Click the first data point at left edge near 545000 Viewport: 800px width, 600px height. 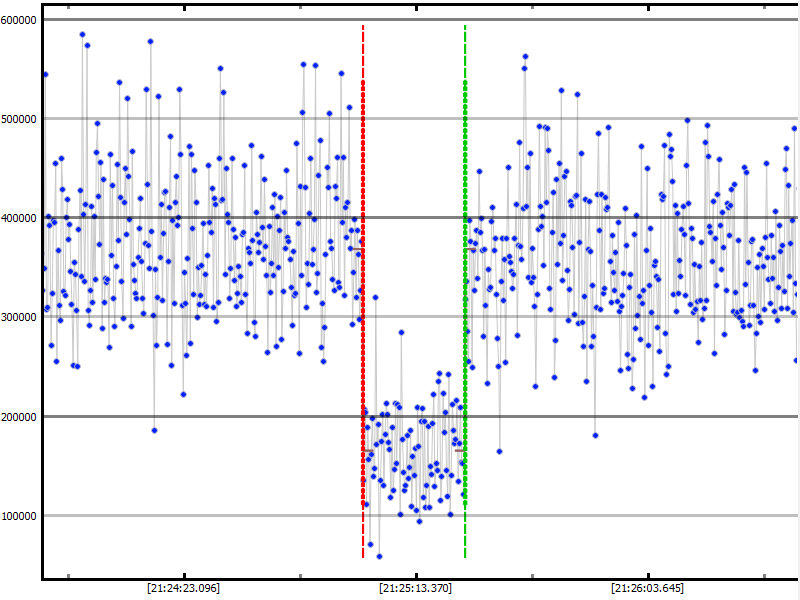[x=45, y=75]
